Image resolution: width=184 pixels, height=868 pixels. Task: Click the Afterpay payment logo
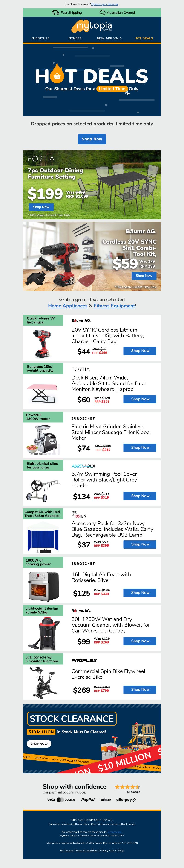click(126, 800)
